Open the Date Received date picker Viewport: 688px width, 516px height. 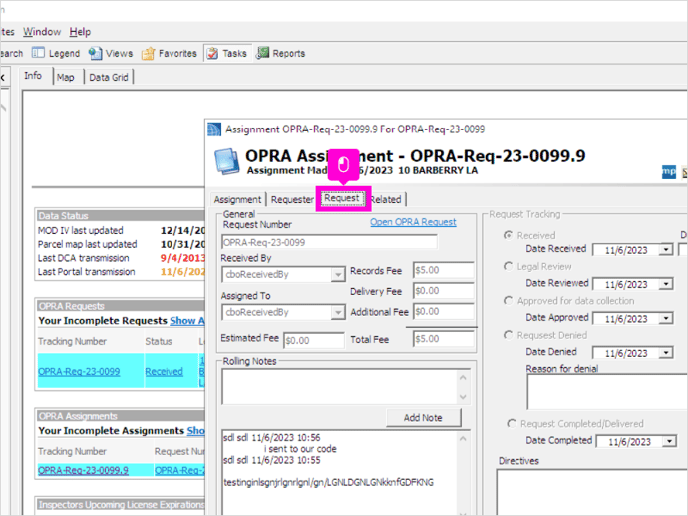(666, 250)
